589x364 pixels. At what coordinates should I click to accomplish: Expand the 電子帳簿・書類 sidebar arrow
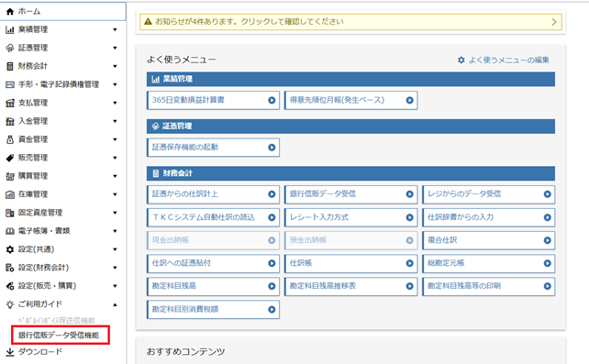(x=115, y=231)
